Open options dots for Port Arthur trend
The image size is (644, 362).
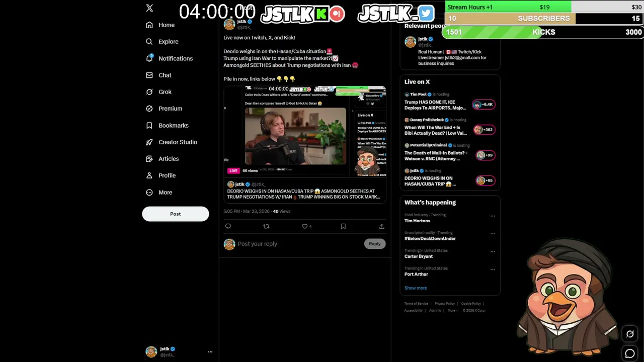point(493,269)
